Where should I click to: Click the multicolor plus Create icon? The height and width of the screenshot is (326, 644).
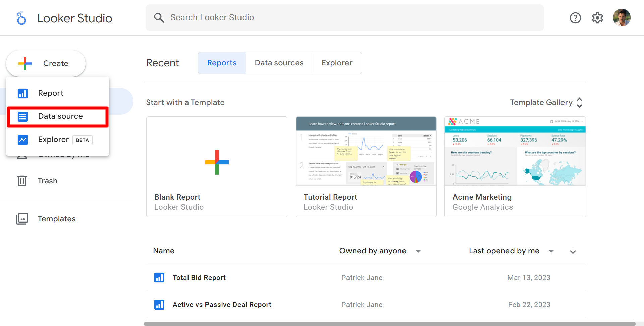pos(25,63)
